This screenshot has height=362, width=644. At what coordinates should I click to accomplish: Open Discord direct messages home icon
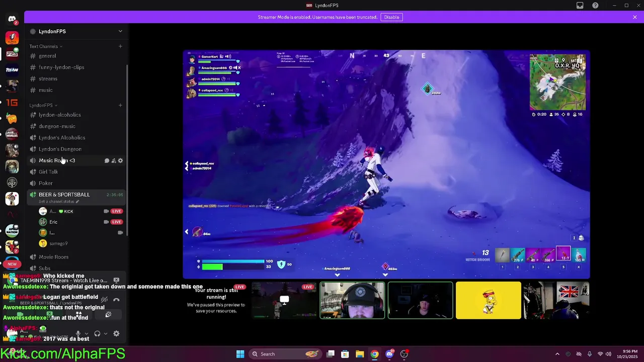[x=12, y=19]
